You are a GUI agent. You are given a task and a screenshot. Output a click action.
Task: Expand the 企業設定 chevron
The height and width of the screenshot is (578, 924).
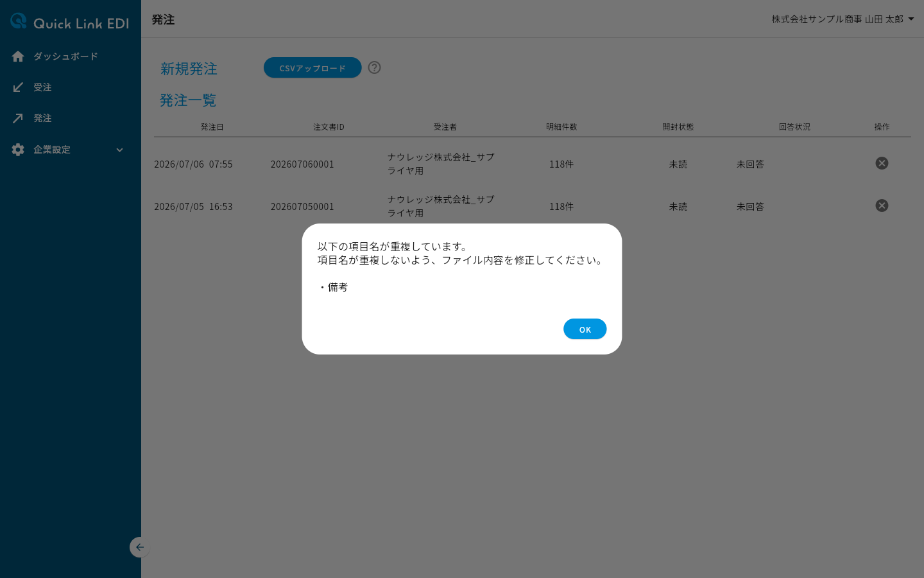tap(119, 150)
